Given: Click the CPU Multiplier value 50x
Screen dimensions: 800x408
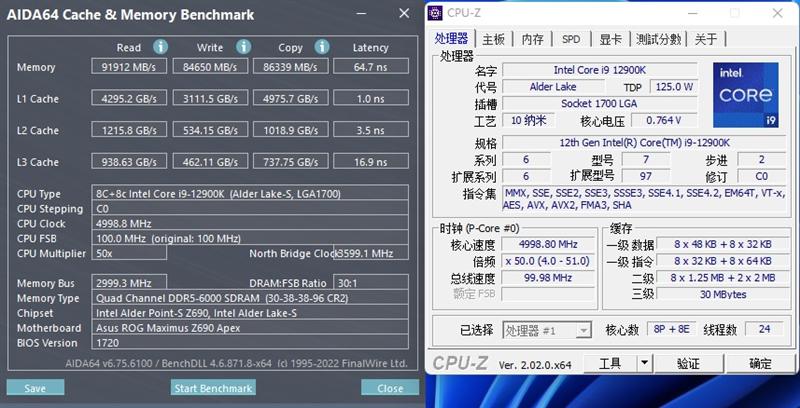Looking at the screenshot, I should 129,252.
